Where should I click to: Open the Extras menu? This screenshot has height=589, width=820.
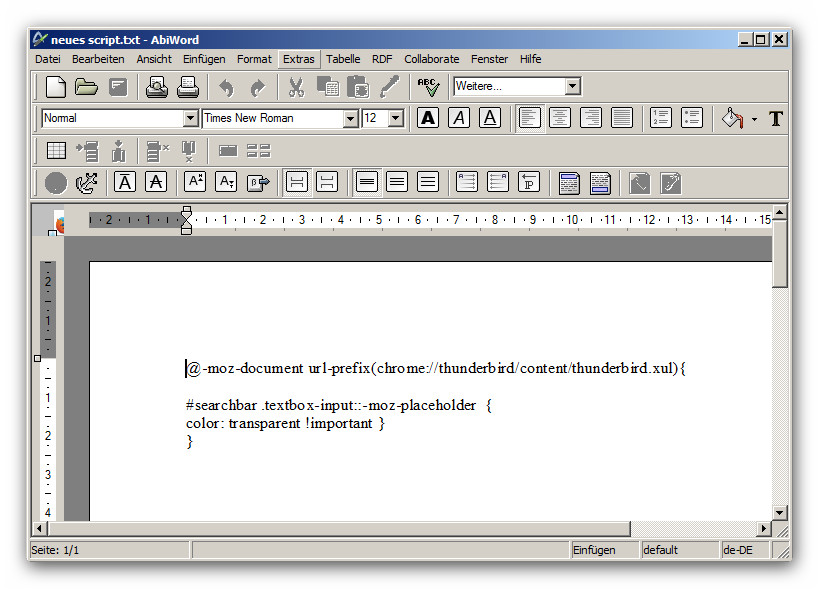[299, 59]
